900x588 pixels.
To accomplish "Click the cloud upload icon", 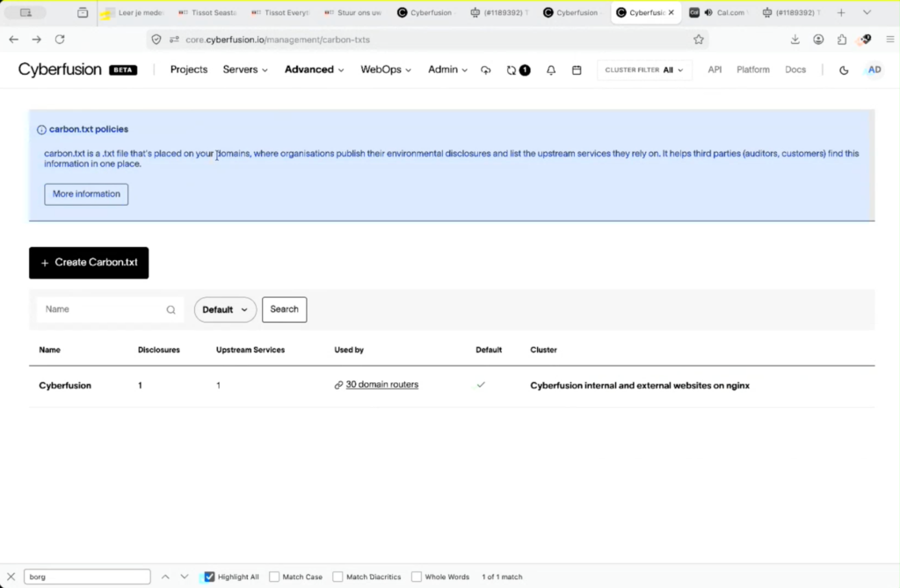I will click(x=485, y=70).
